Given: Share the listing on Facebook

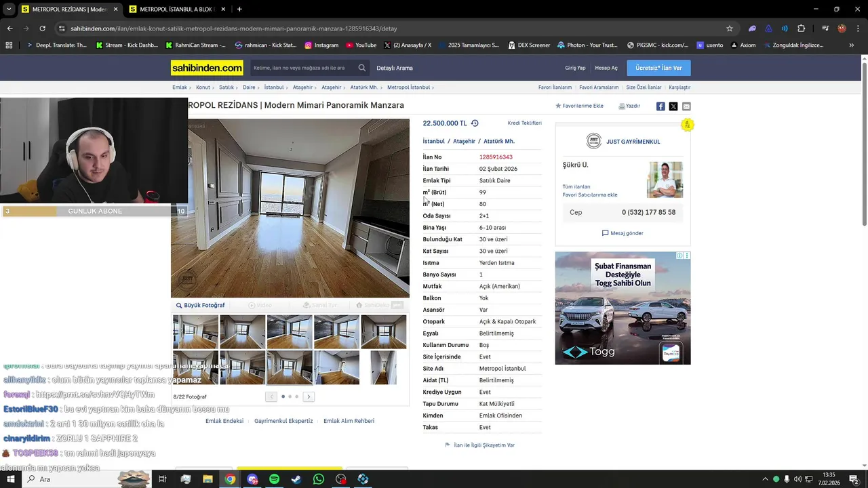Looking at the screenshot, I should tap(660, 106).
